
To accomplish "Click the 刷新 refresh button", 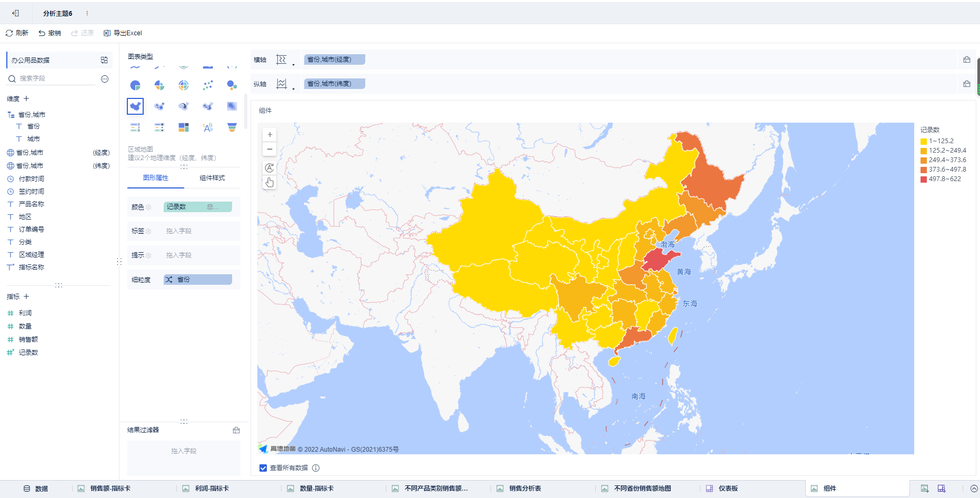I will (17, 33).
